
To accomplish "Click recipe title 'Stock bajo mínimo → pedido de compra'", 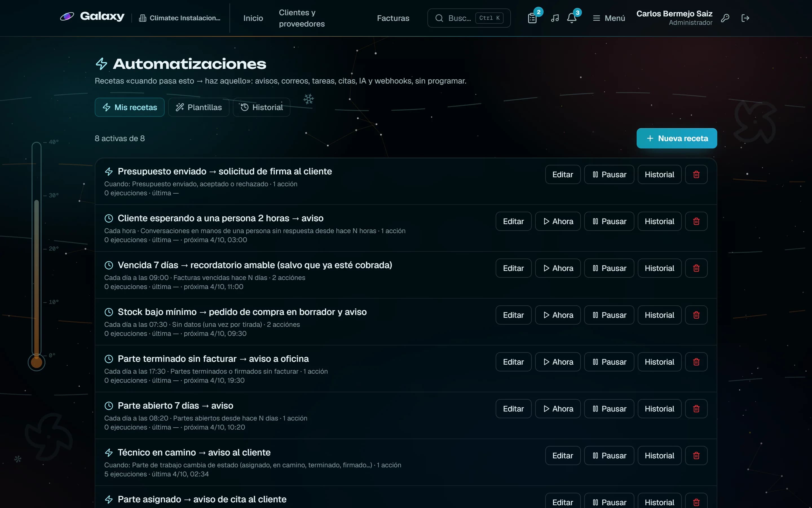I will [x=242, y=312].
